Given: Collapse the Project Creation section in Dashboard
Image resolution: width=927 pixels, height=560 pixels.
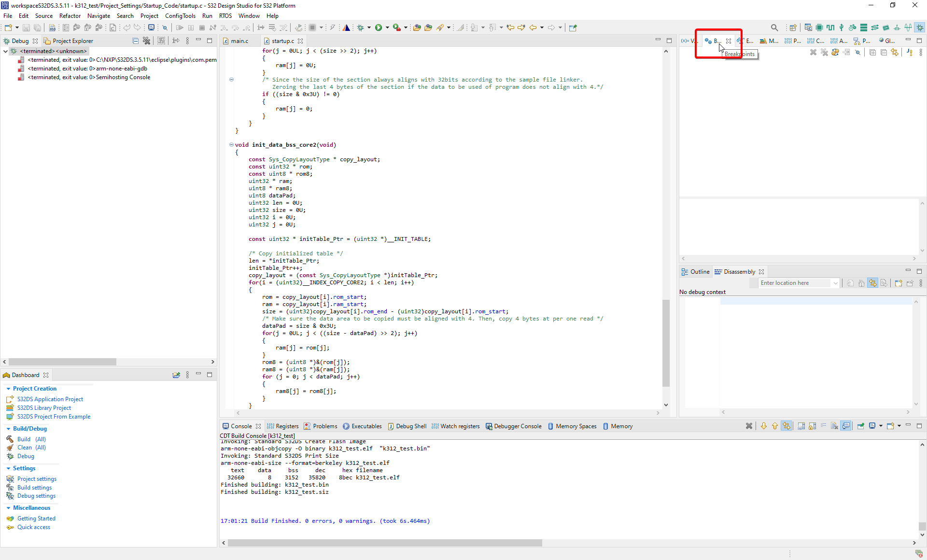Looking at the screenshot, I should [x=8, y=389].
